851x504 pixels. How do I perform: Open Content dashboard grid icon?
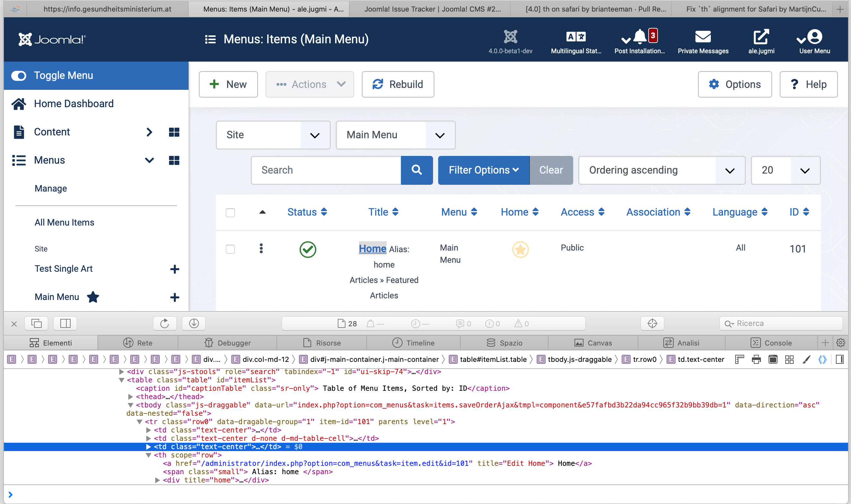click(174, 132)
